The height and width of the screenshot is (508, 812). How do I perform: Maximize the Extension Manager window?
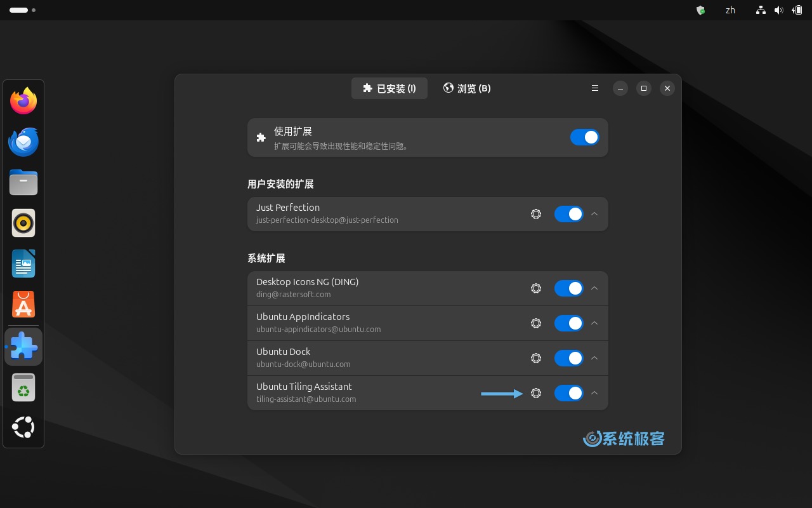(643, 88)
